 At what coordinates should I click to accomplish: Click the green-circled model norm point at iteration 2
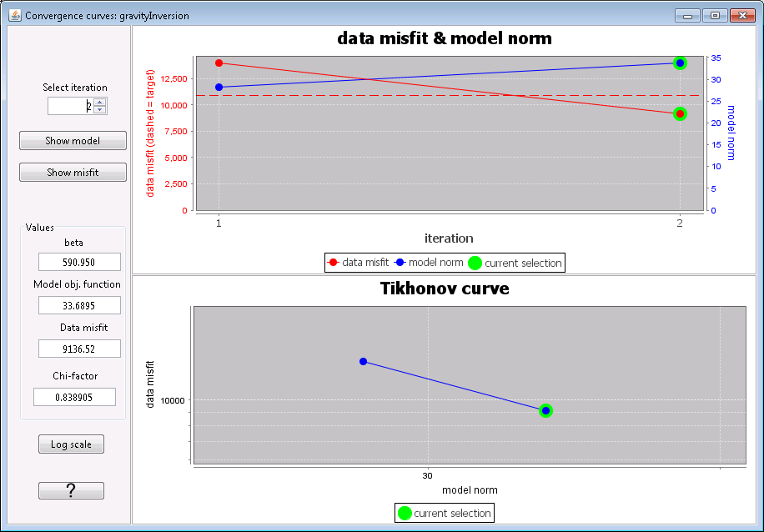click(681, 63)
